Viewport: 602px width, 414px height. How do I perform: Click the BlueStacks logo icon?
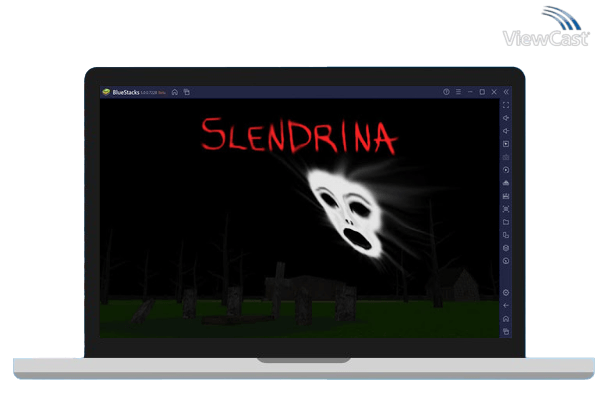tap(106, 92)
